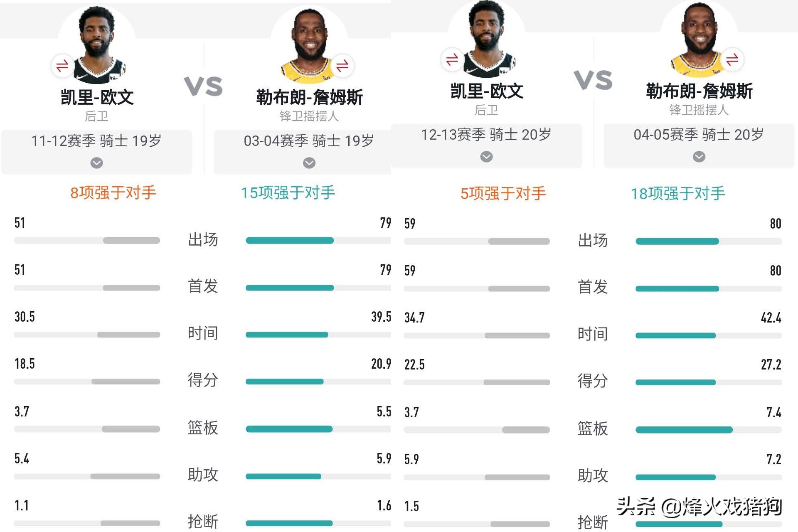Click the swap icon next to 04-05 LeBron James
Screen dimensions: 798x532
[x=732, y=59]
